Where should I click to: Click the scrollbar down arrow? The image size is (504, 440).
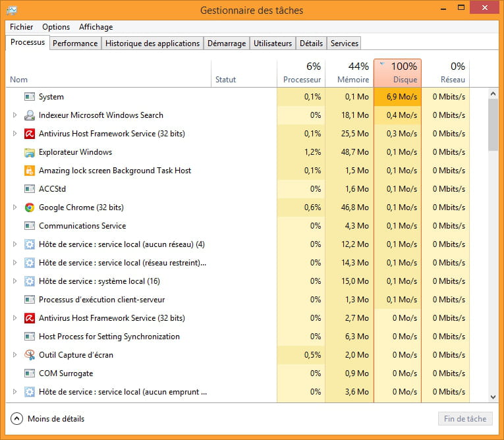click(493, 397)
